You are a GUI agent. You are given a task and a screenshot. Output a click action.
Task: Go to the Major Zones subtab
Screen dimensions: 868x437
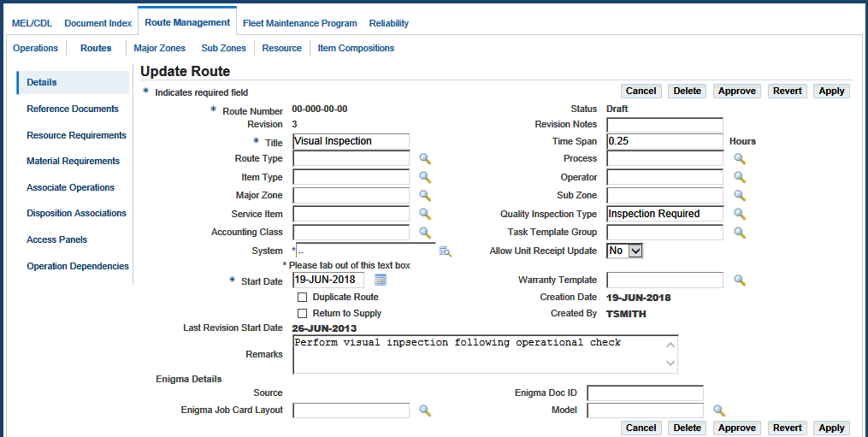point(159,48)
